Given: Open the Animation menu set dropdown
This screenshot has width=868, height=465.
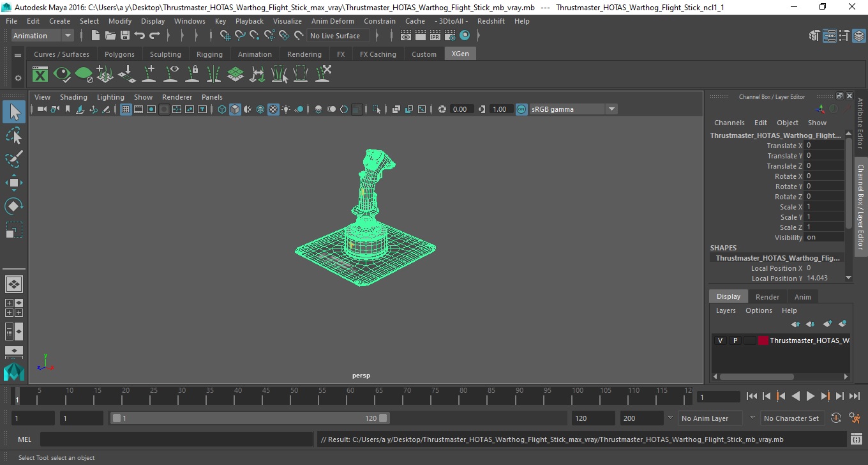Looking at the screenshot, I should [x=43, y=36].
